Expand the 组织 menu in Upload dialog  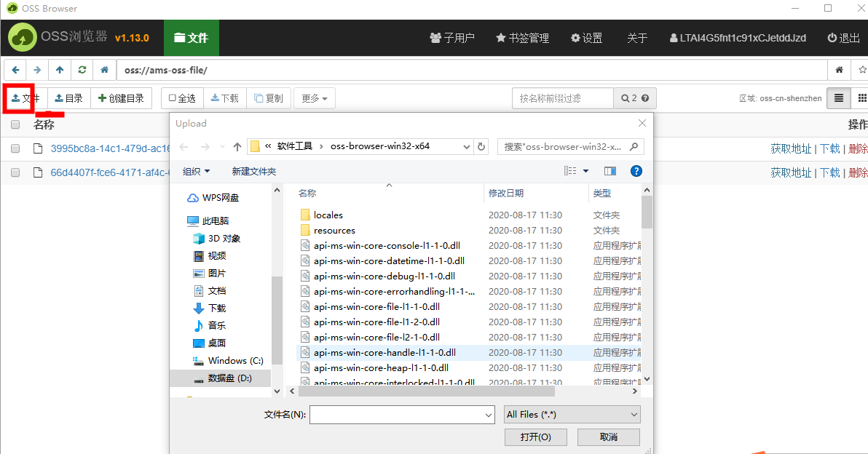197,172
